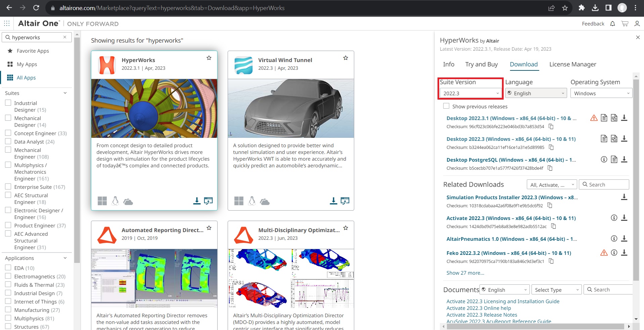
Task: Favorite the Virtual Wind Tunnel app
Action: [x=346, y=58]
